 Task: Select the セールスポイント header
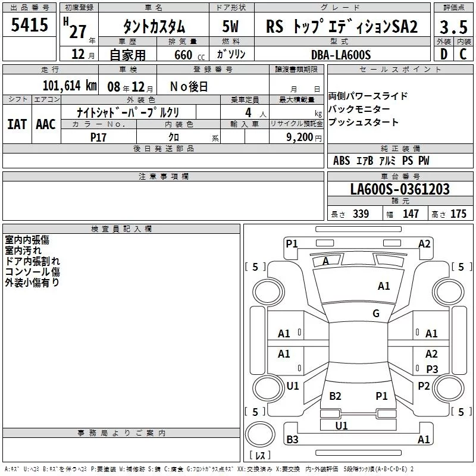(400, 69)
